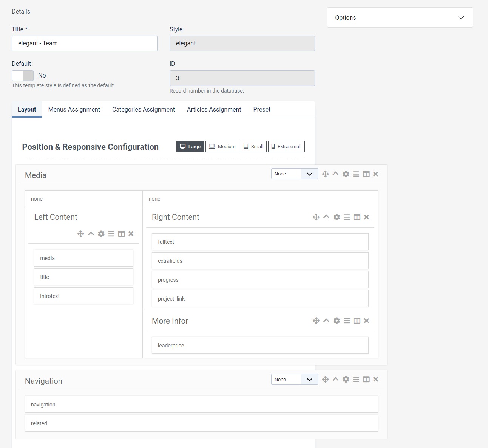Switch to Extra small device view
Screen dimensions: 488x448
tap(286, 147)
